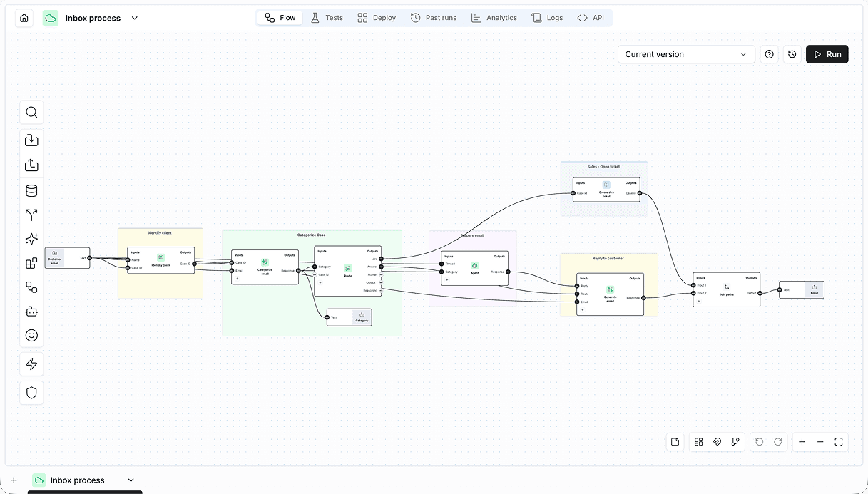This screenshot has height=494, width=868.
Task: Select the Identify client node
Action: (x=161, y=260)
